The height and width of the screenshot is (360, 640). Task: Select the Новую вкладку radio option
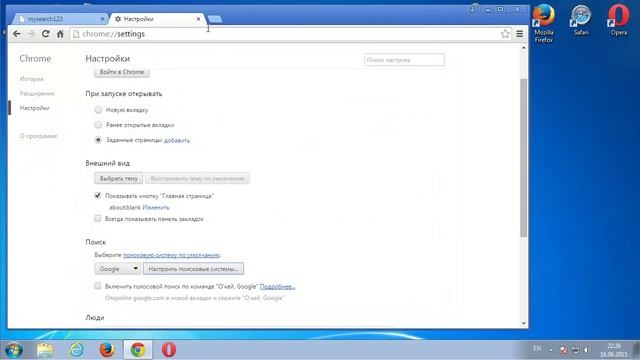point(98,110)
